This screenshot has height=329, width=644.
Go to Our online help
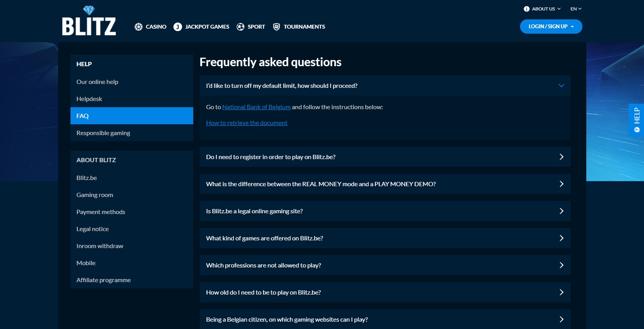coord(132,82)
